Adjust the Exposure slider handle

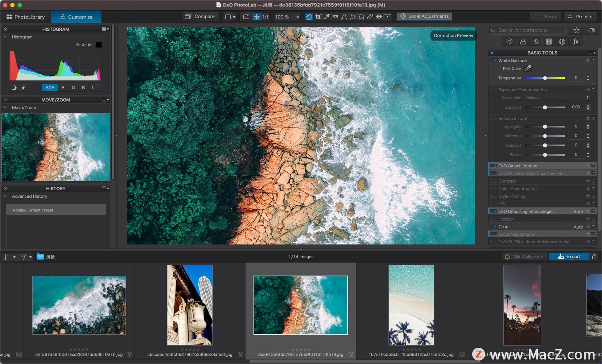[x=545, y=107]
